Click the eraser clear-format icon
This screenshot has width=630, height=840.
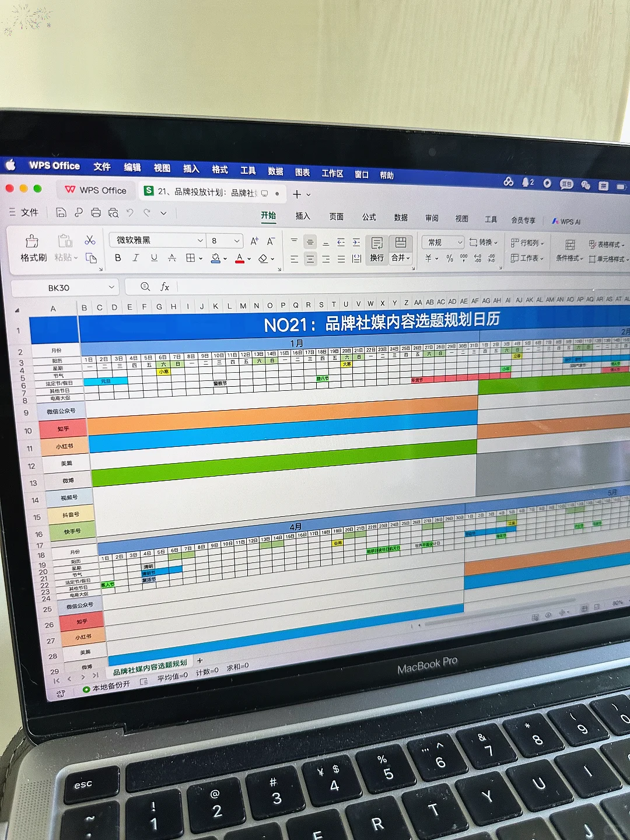tap(263, 258)
